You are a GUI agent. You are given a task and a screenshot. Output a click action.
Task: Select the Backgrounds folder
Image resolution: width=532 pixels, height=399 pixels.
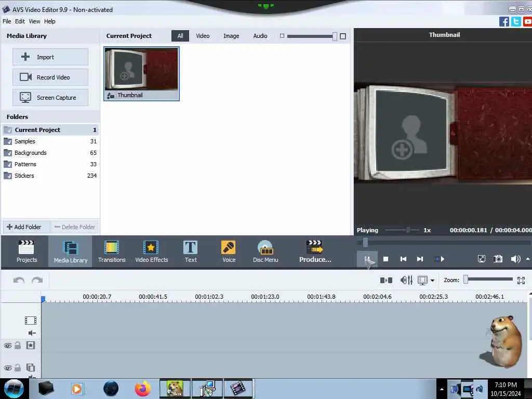click(x=50, y=153)
